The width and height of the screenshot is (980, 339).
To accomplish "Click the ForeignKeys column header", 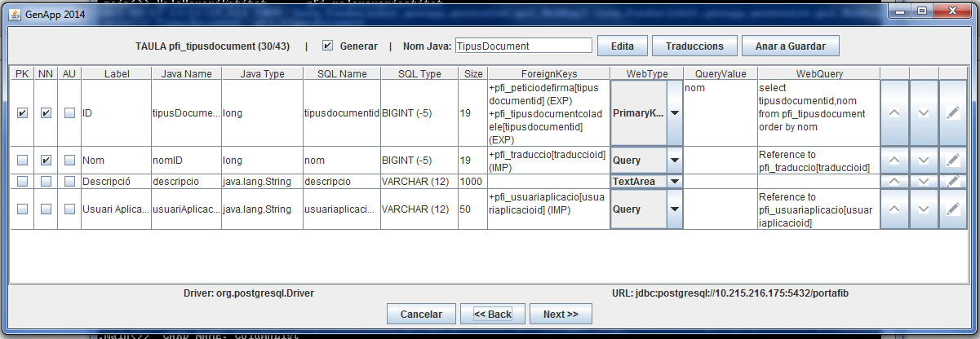I will click(x=548, y=73).
